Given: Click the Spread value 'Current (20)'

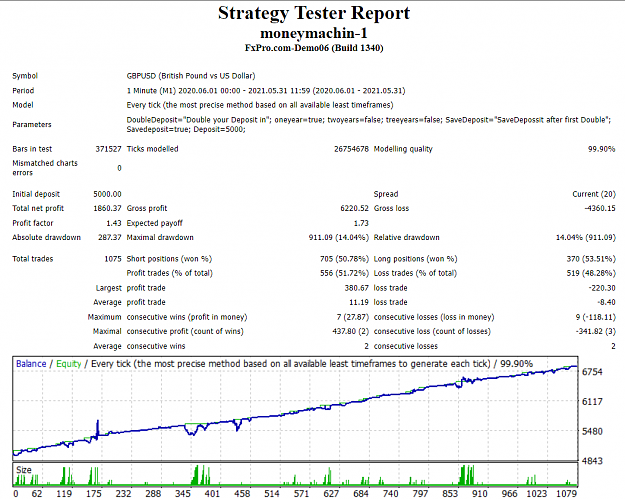Looking at the screenshot, I should (x=594, y=194).
